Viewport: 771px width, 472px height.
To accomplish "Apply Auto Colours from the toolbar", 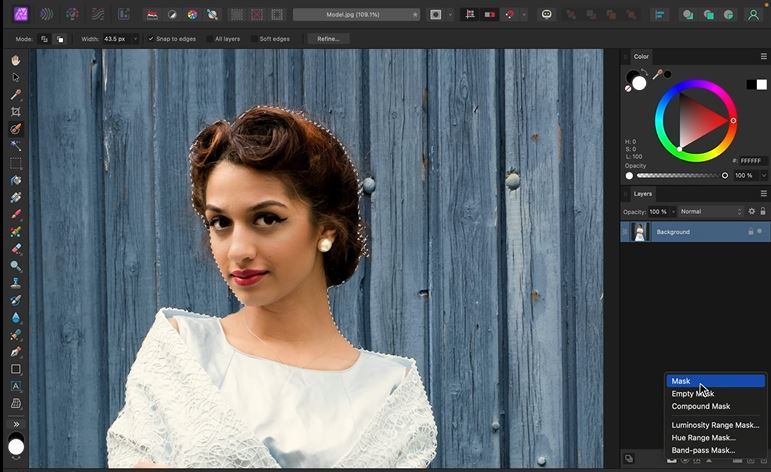I will 192,15.
